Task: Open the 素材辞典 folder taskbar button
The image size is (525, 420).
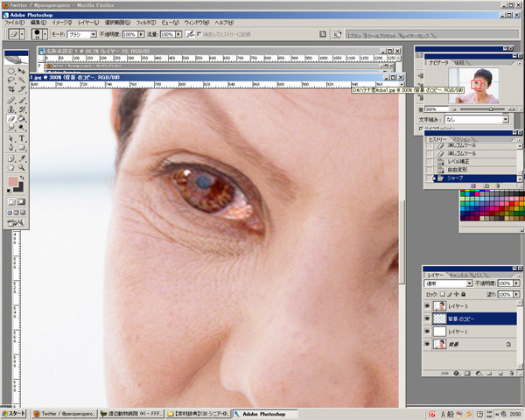Action: [199, 414]
